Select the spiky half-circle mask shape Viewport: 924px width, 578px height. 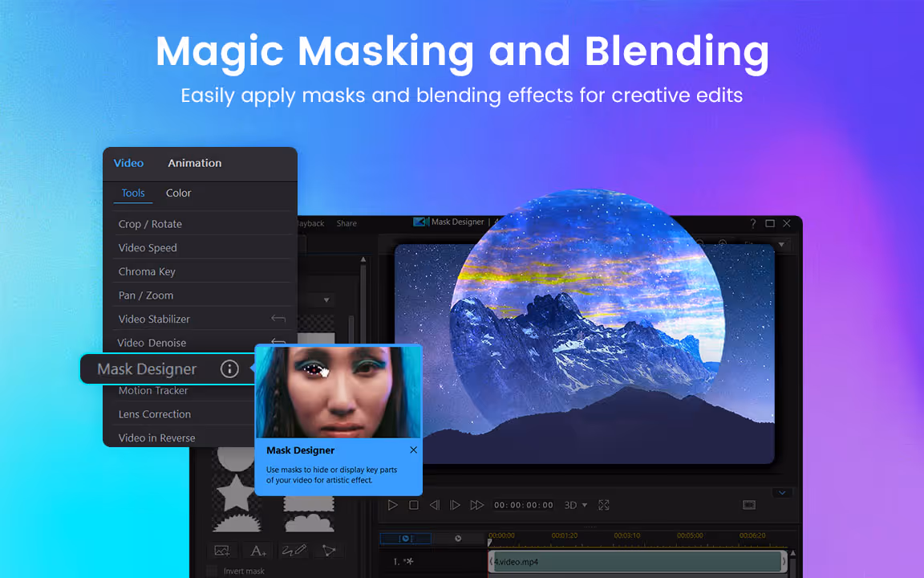(x=237, y=522)
